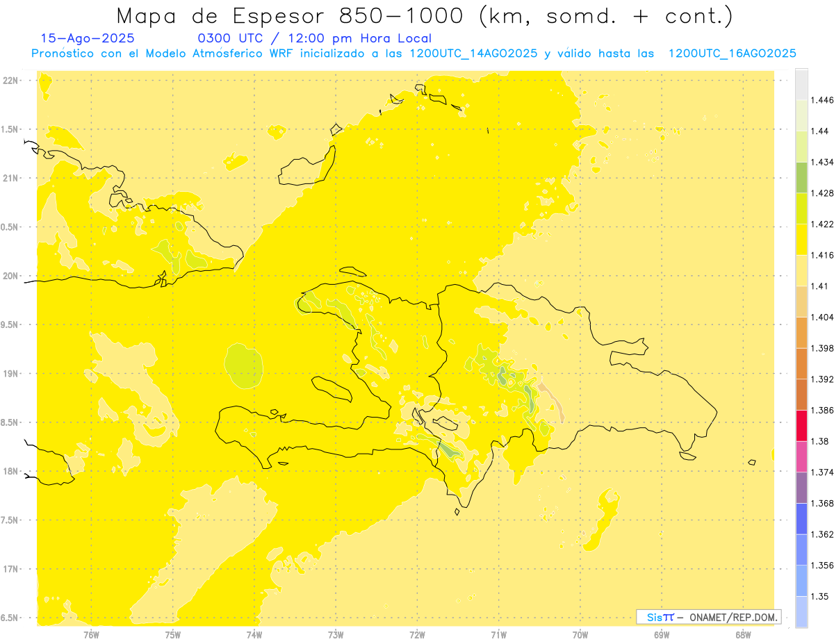Click the pale yellow legend swatch between 1.41 and 1.416
This screenshot has width=834, height=644.
click(x=801, y=270)
